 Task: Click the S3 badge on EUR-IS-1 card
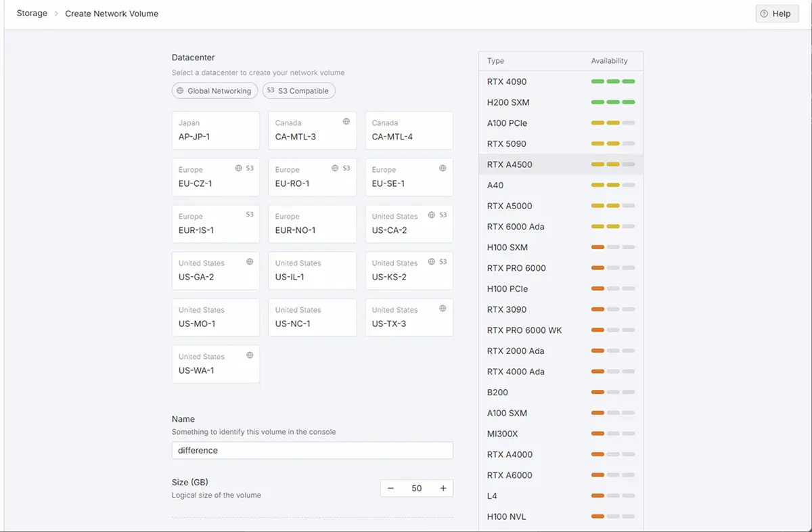[250, 215]
